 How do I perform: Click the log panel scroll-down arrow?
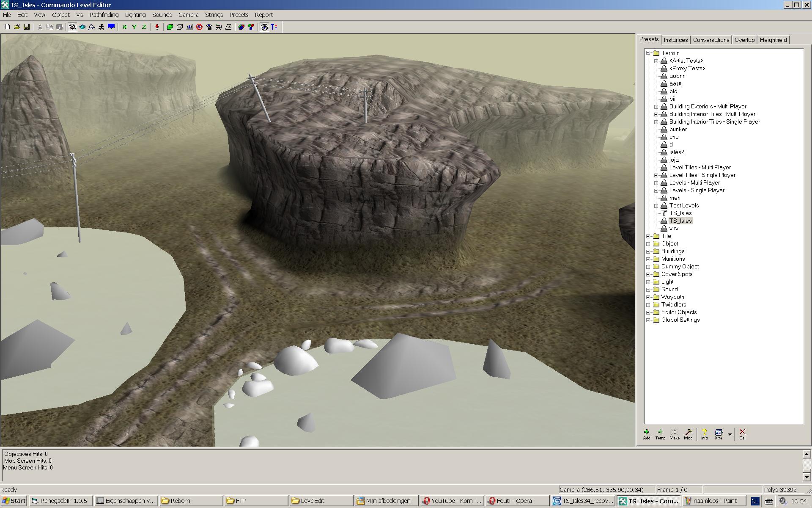(807, 477)
